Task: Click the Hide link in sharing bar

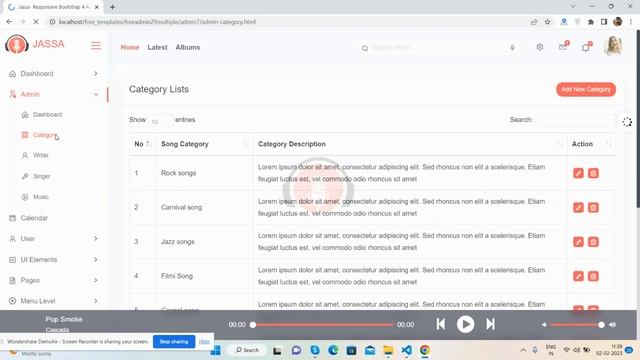Action: coord(204,342)
